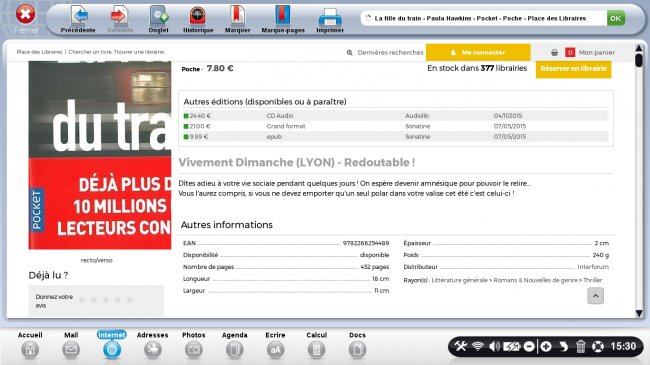Open the Calcul calculator app

pos(316,345)
